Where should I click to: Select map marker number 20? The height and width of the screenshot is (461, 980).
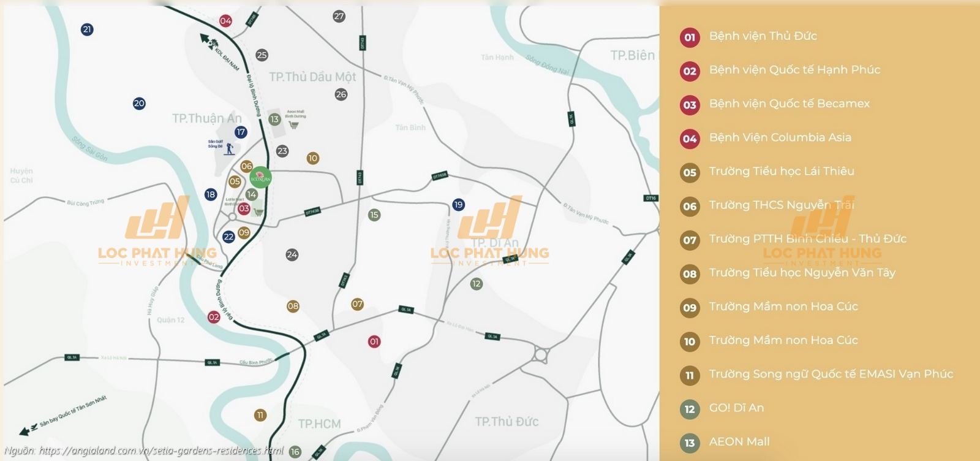pyautogui.click(x=139, y=104)
